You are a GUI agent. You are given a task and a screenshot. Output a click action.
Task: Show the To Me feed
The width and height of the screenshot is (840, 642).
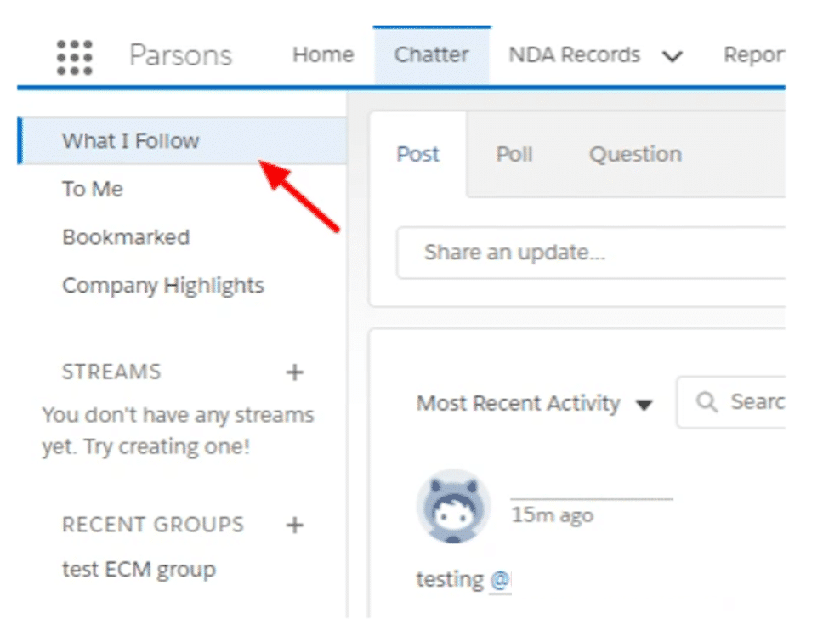[93, 189]
